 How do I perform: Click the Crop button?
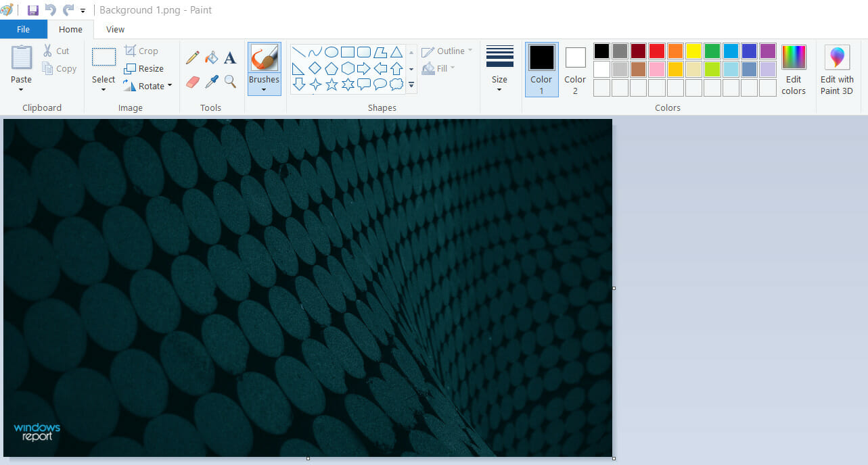tap(141, 51)
